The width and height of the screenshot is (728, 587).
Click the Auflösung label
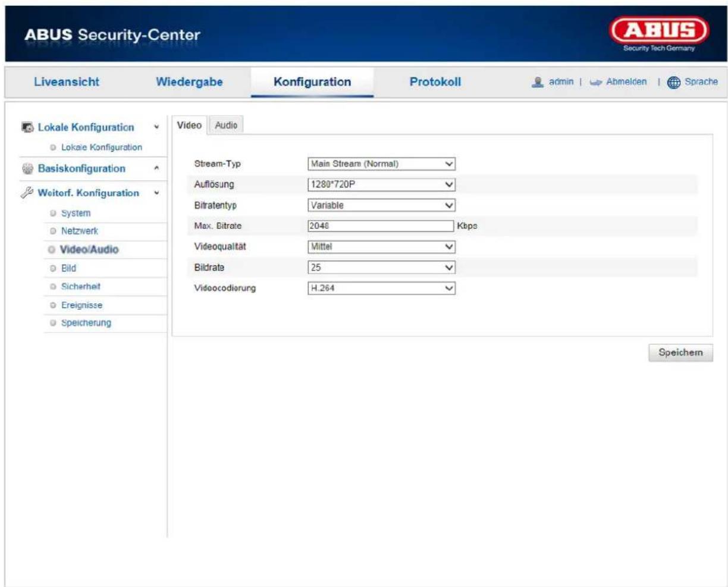[214, 184]
